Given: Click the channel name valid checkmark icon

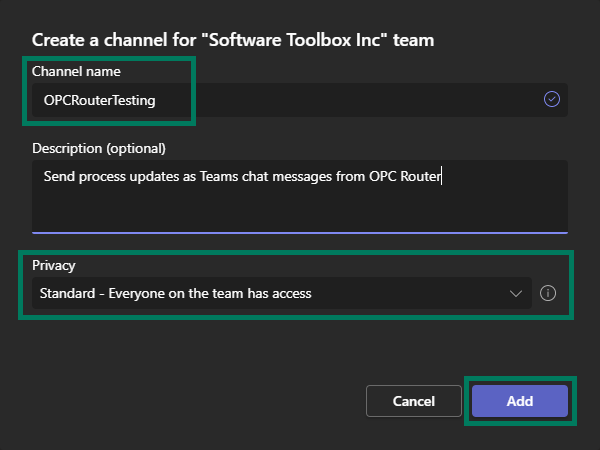Looking at the screenshot, I should pos(552,99).
